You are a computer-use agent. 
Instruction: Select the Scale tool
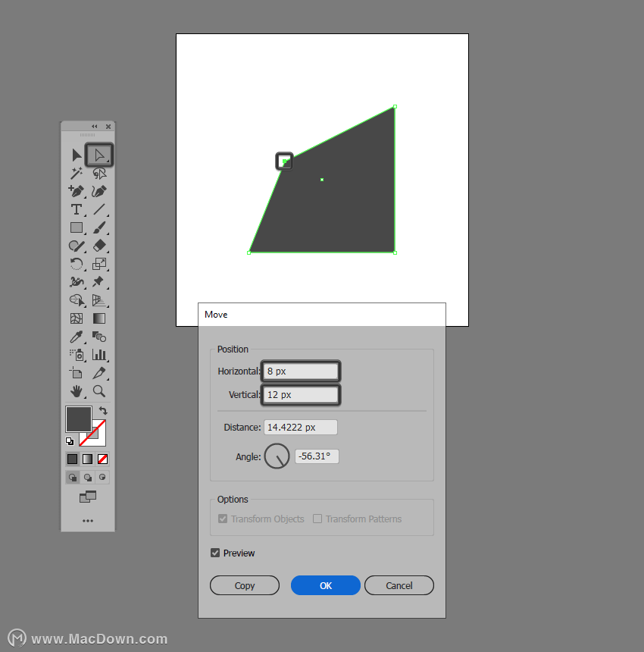(99, 264)
